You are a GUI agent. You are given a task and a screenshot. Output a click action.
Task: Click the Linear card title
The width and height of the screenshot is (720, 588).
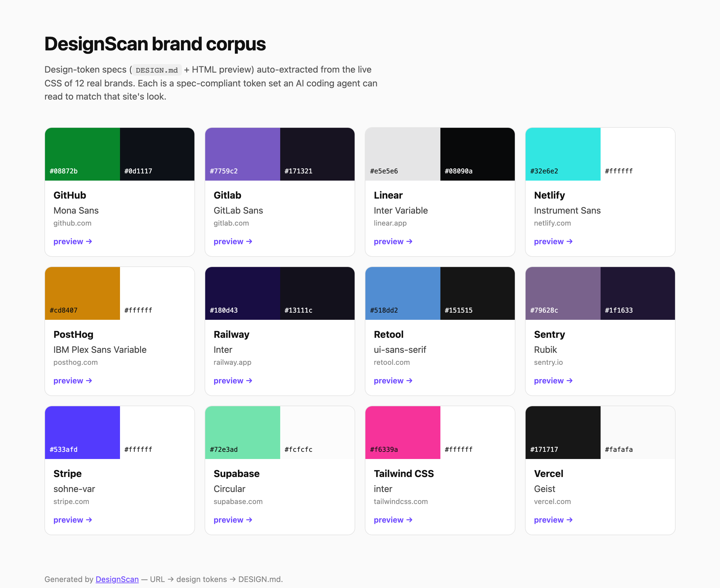pyautogui.click(x=388, y=195)
